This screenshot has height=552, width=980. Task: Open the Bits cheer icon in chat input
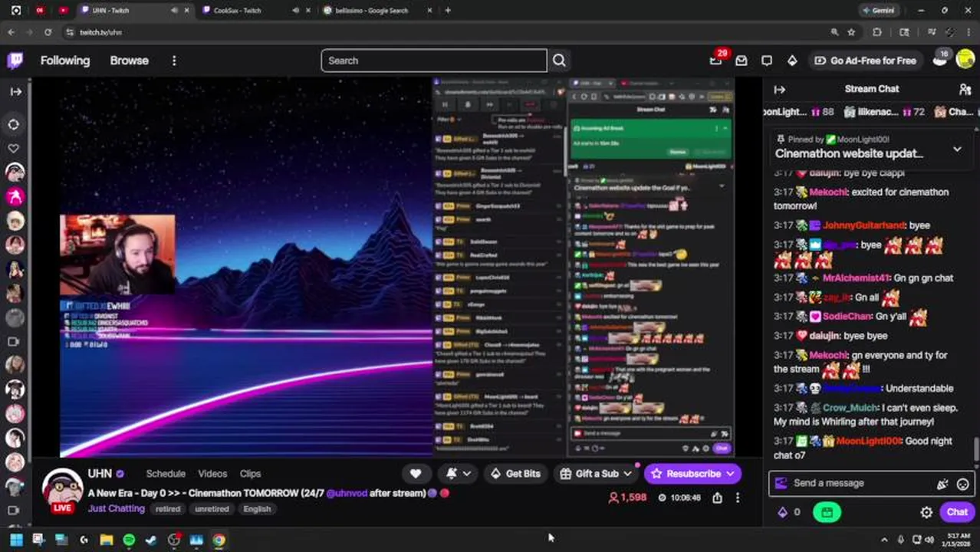[942, 484]
